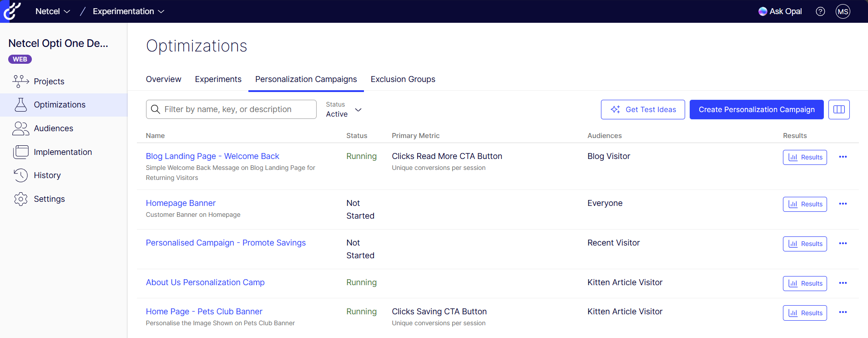868x338 pixels.
Task: Click the Optimizely logo icon
Action: [12, 11]
